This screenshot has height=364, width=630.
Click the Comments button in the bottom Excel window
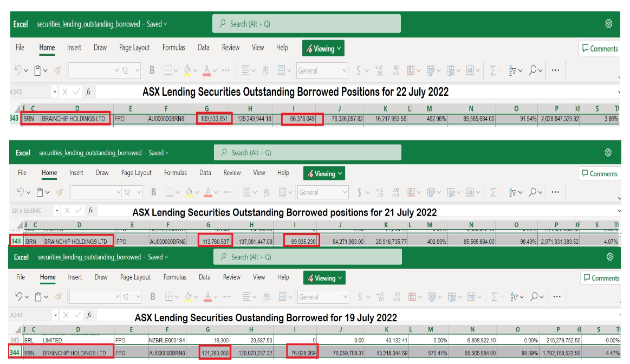click(x=601, y=278)
